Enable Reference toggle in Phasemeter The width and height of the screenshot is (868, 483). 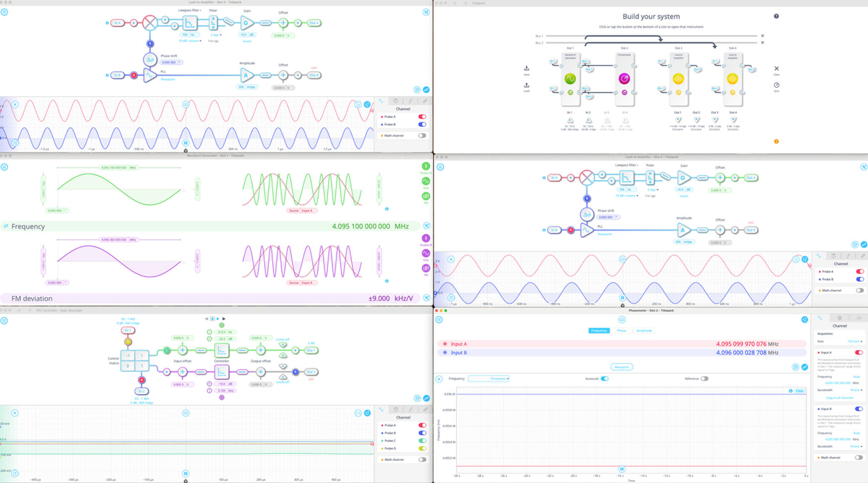tap(704, 379)
